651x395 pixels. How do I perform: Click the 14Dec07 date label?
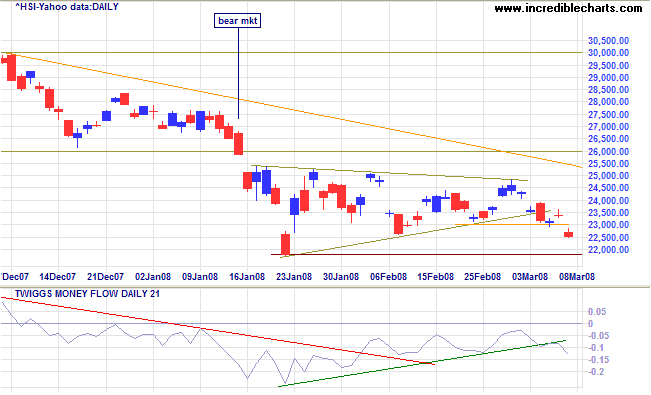pyautogui.click(x=58, y=277)
